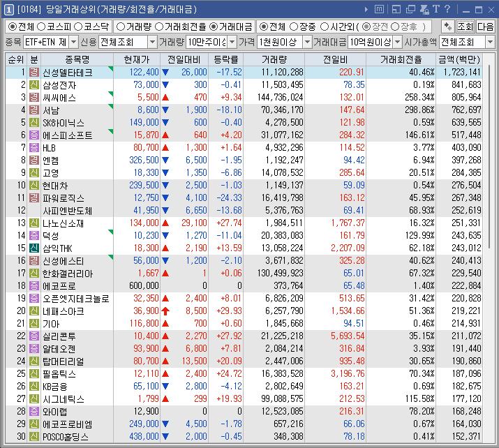This screenshot has width=499, height=448.
Task: Sort by the 전일비 column header
Action: click(336, 59)
